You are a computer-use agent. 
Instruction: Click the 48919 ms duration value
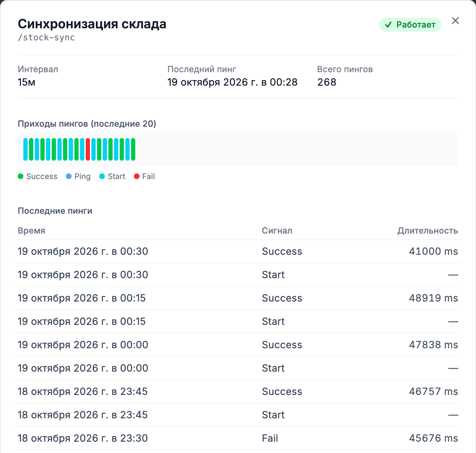pyautogui.click(x=433, y=298)
